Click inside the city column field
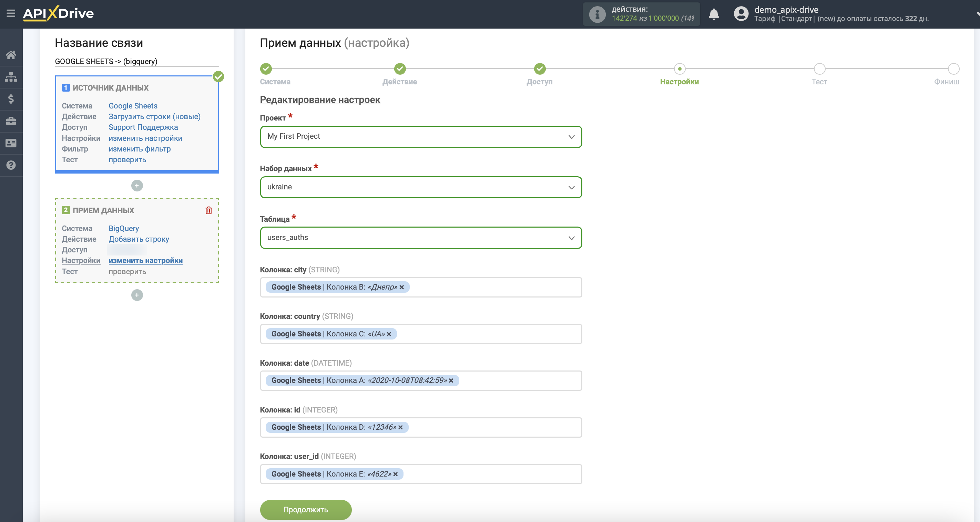 421,288
